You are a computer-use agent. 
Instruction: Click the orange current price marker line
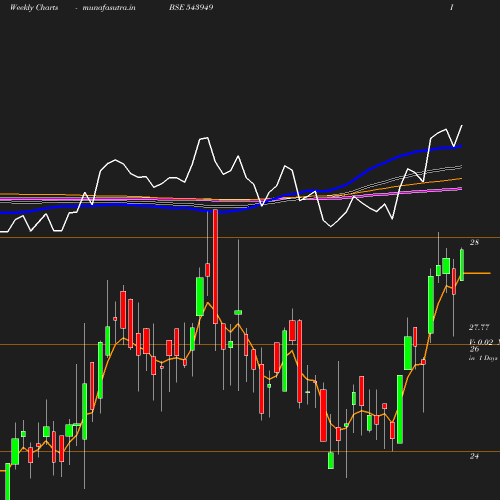[477, 273]
